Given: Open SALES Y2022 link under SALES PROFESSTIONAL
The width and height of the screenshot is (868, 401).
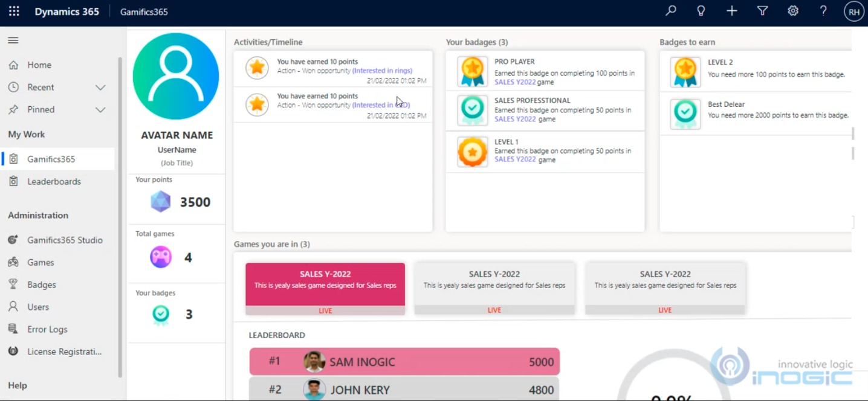Looking at the screenshot, I should (x=515, y=119).
